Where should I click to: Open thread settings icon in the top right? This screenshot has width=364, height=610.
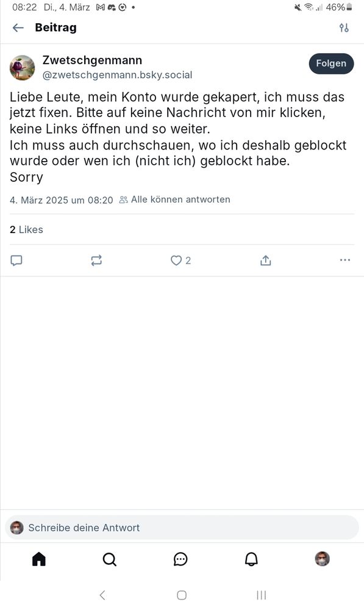[344, 27]
